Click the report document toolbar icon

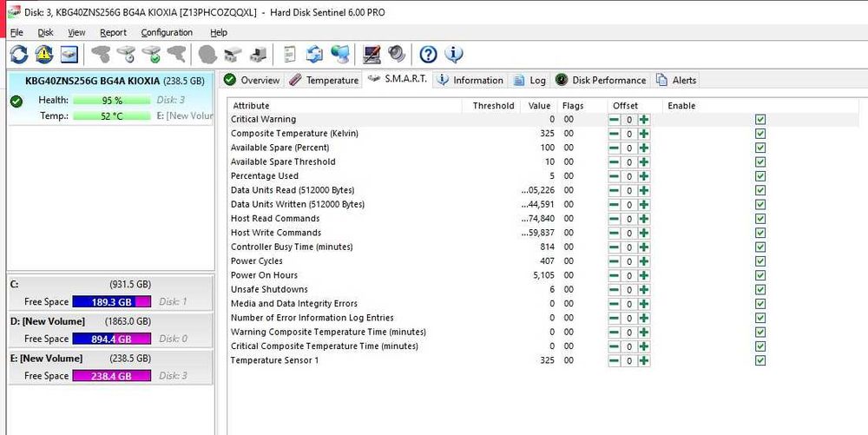pos(290,54)
